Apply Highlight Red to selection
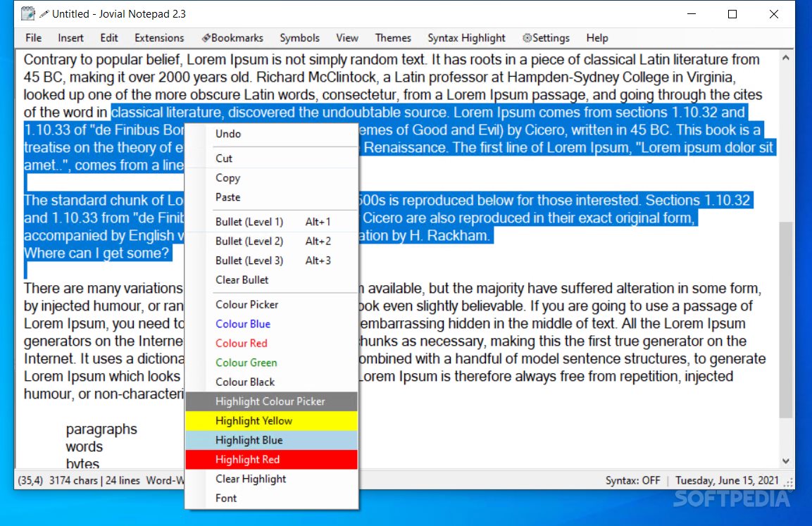The width and height of the screenshot is (812, 526). (x=271, y=460)
